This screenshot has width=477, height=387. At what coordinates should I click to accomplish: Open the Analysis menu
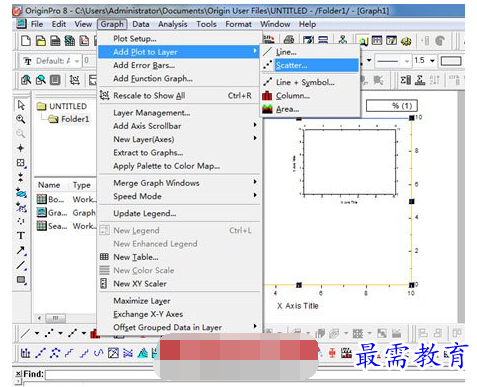(x=172, y=24)
